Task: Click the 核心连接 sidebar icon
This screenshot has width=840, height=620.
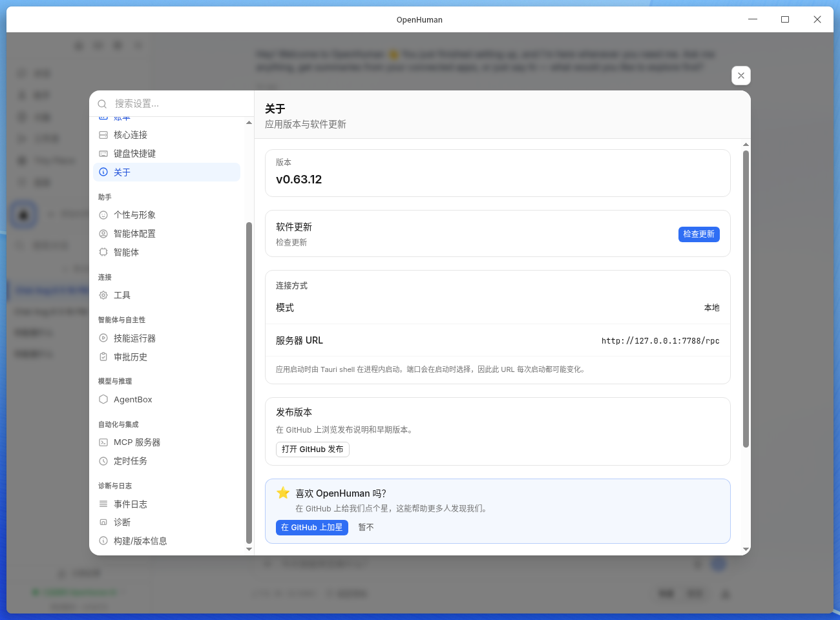Action: tap(103, 135)
